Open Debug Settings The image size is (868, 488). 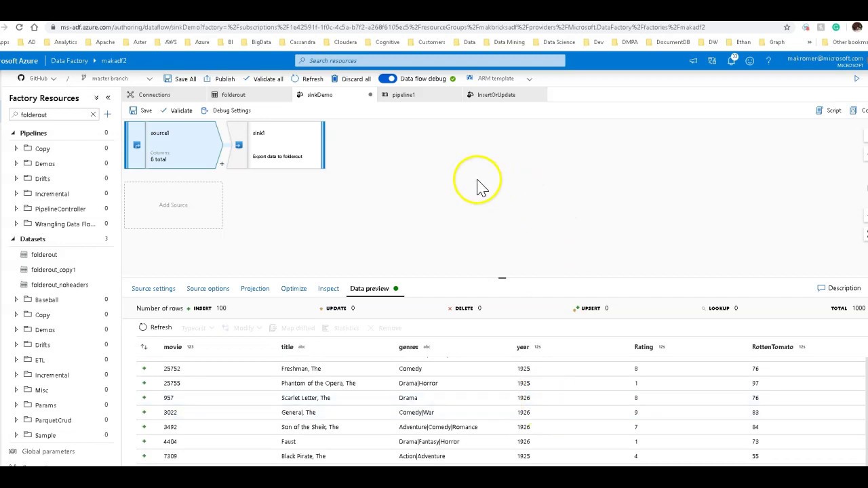[x=226, y=110]
